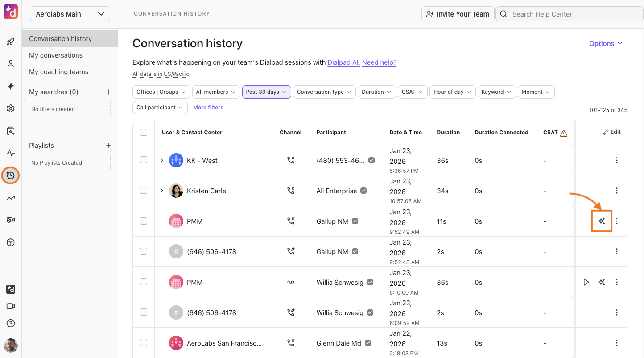Open more options for (646) 506-4178 Gallup NM row

[x=617, y=251]
